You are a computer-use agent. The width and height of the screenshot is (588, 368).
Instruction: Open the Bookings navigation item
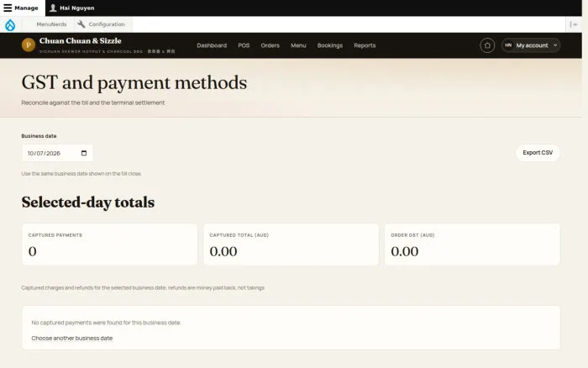(329, 45)
